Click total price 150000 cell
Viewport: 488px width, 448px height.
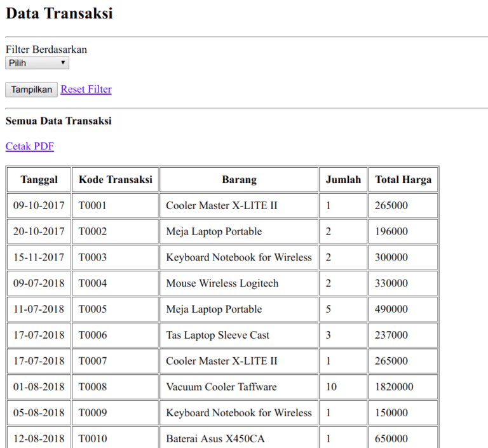point(403,412)
